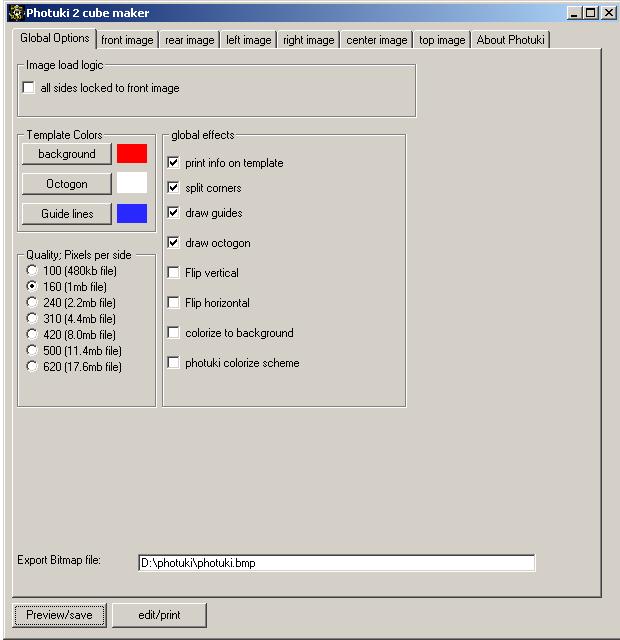620x640 pixels.
Task: Click the Export Bitmap file path field
Action: (336, 563)
